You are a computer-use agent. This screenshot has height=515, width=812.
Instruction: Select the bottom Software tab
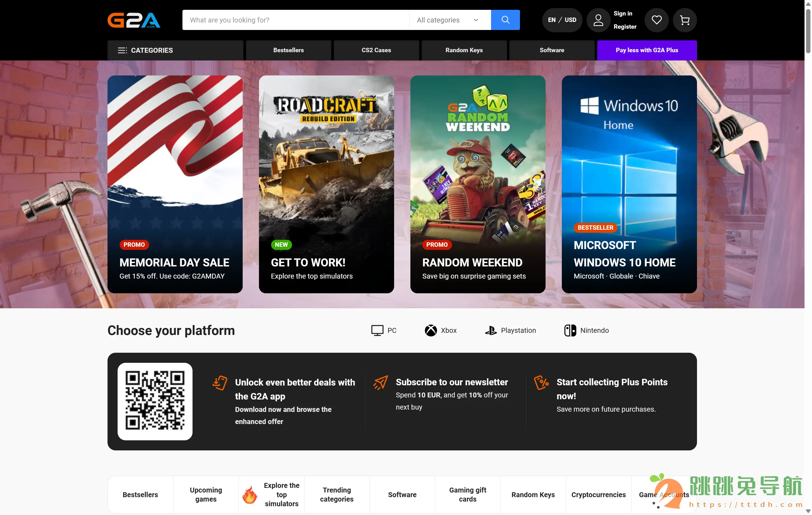(402, 494)
